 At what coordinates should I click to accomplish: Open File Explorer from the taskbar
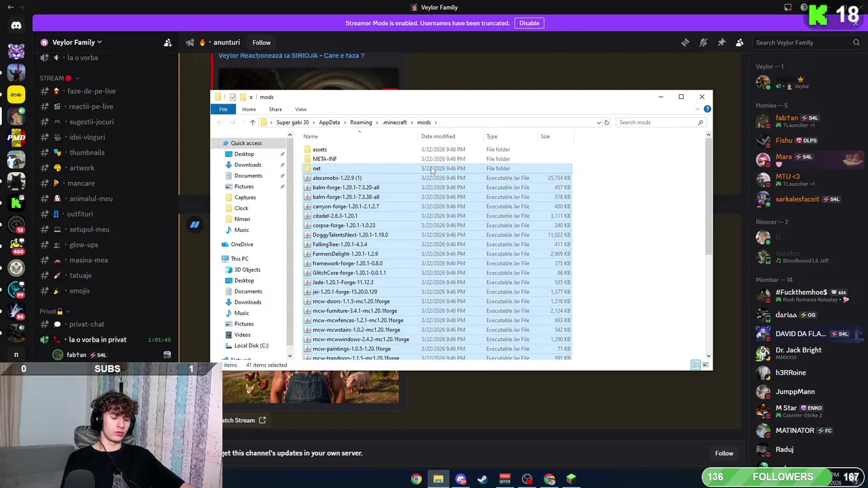point(439,479)
